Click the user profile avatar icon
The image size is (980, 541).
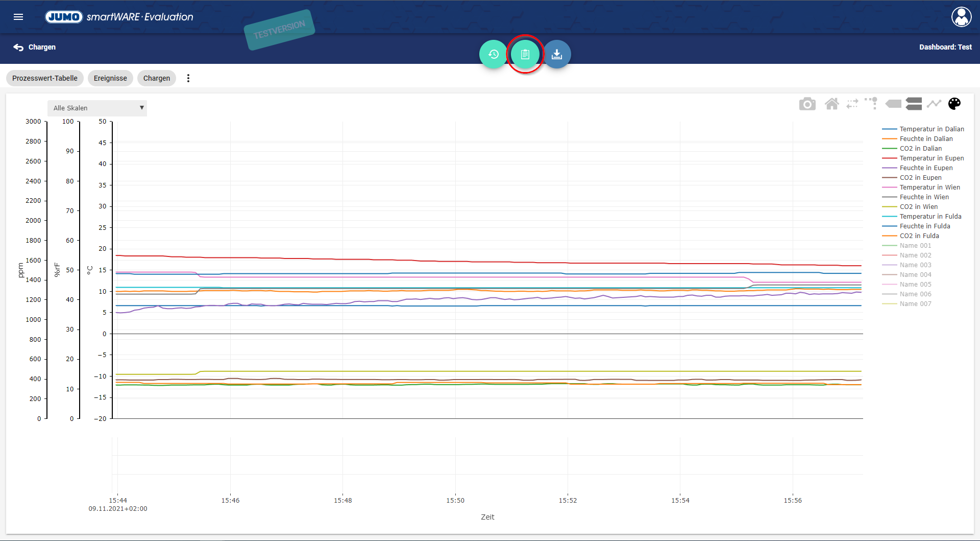pyautogui.click(x=961, y=17)
